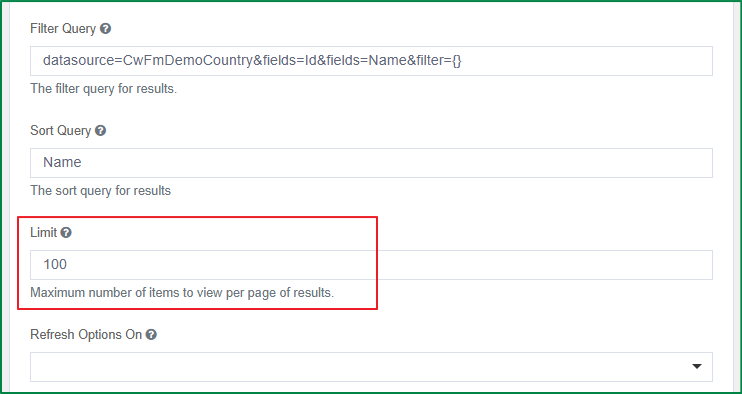
Task: Show help for Refresh Options On
Action: (x=151, y=335)
